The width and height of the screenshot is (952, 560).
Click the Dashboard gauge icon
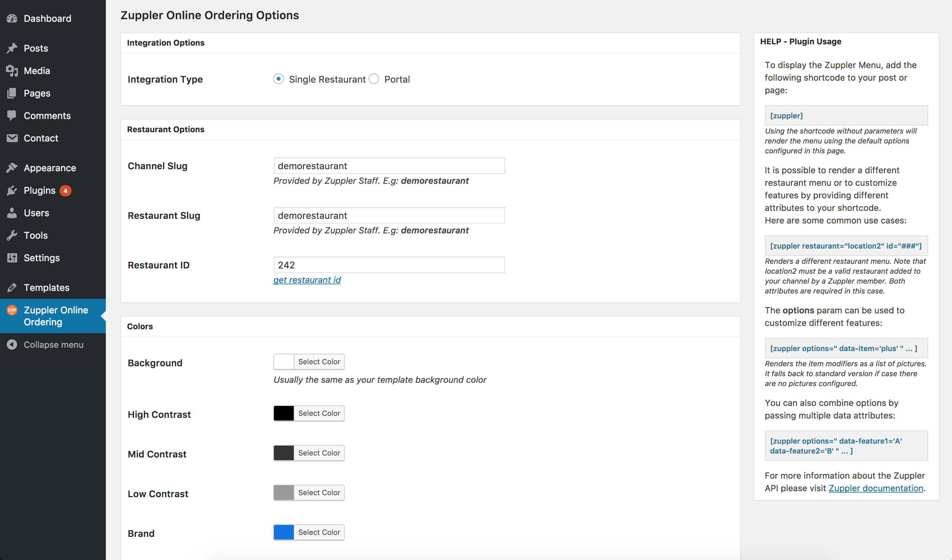tap(12, 19)
